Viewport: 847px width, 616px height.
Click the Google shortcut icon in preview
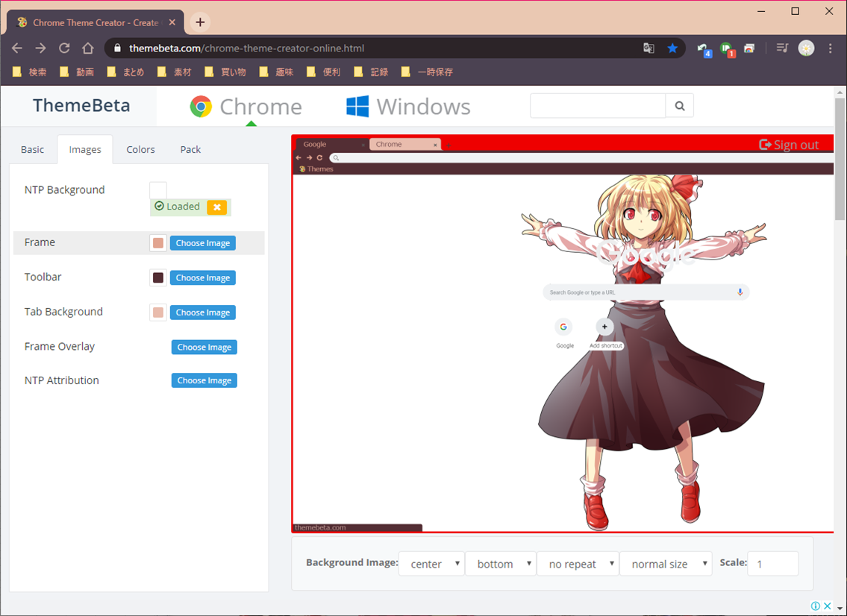[563, 327]
